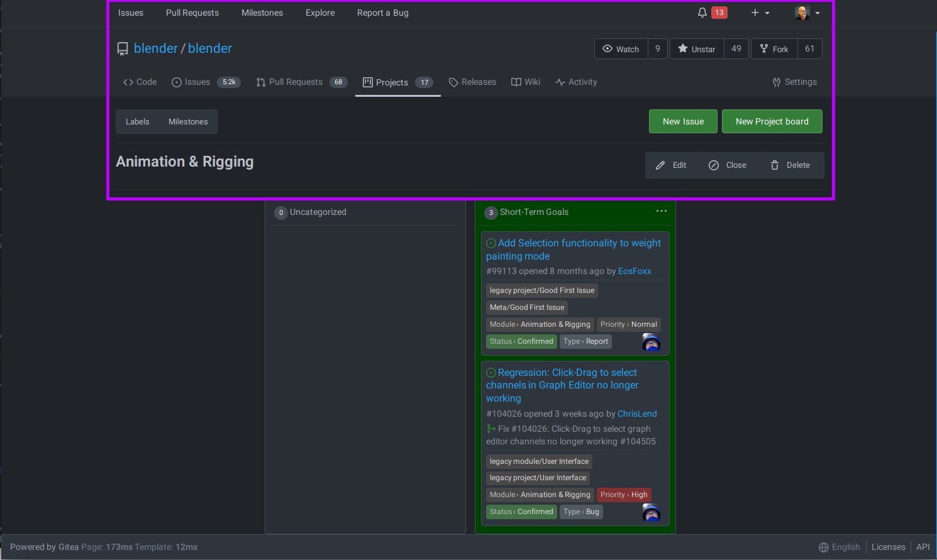The width and height of the screenshot is (937, 560).
Task: Click Status Confirmed label on Regression card
Action: coord(521,512)
